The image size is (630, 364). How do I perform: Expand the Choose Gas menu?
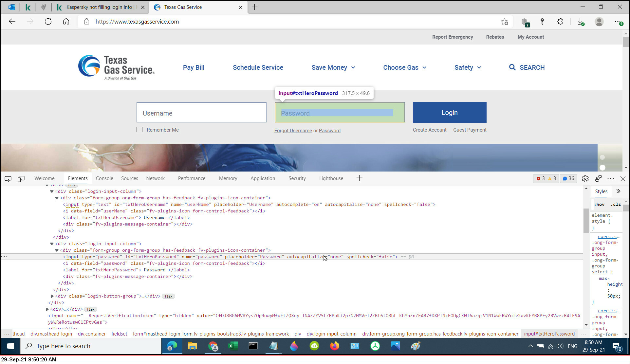coord(405,67)
